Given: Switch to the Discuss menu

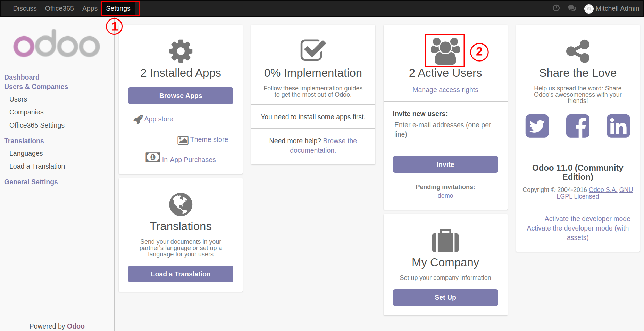Looking at the screenshot, I should tap(25, 8).
